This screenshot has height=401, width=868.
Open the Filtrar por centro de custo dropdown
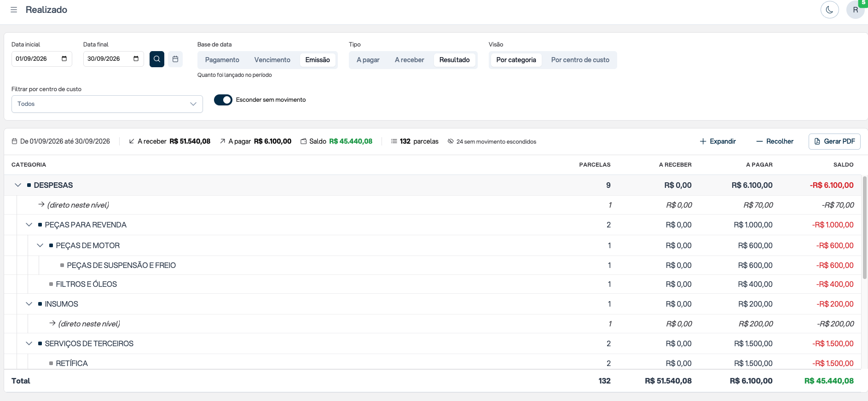[x=107, y=104]
